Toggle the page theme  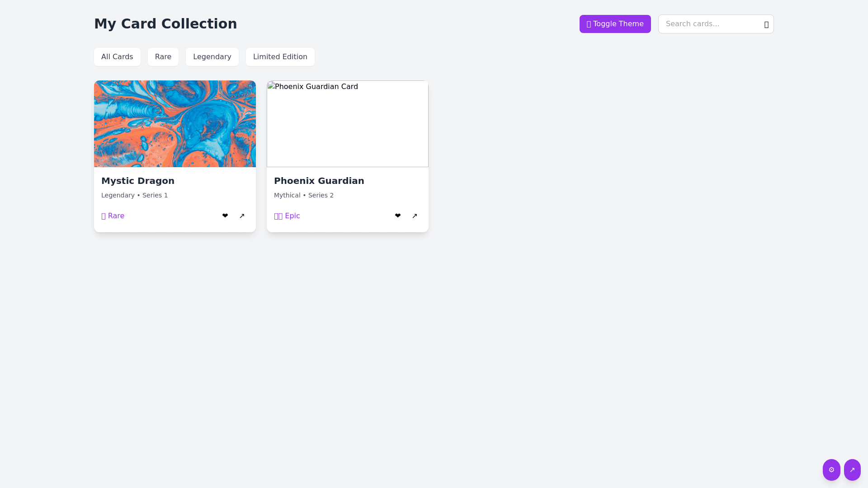[x=615, y=24]
